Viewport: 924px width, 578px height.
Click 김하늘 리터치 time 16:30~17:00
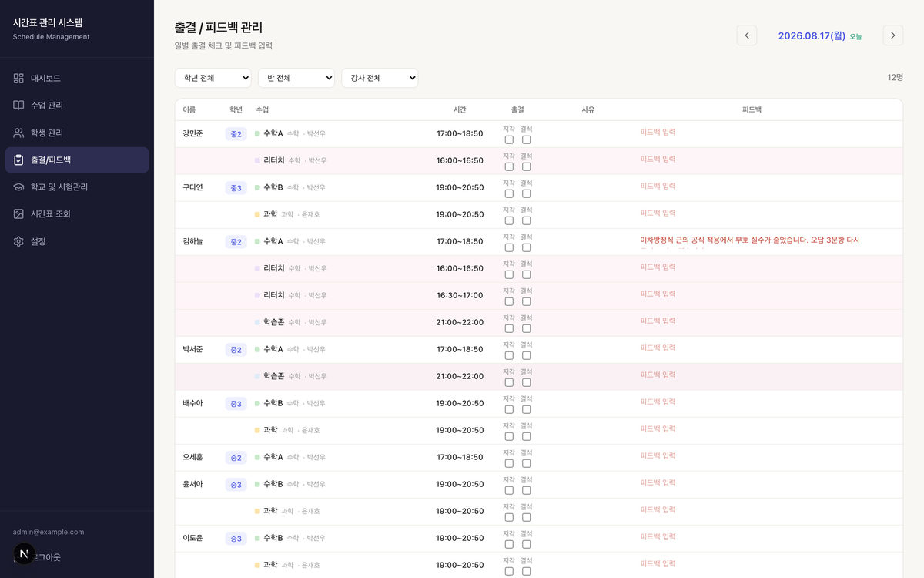click(460, 295)
